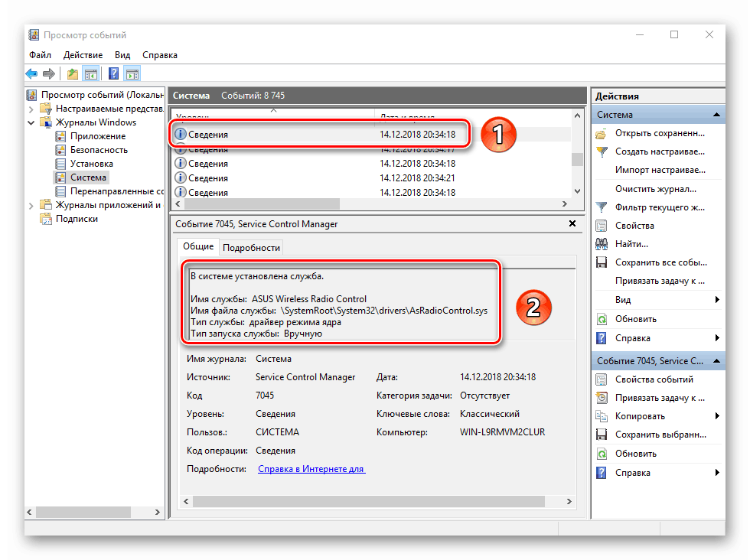The image size is (750, 560).
Task: Click the Отсутствует task category value
Action: pyautogui.click(x=484, y=396)
